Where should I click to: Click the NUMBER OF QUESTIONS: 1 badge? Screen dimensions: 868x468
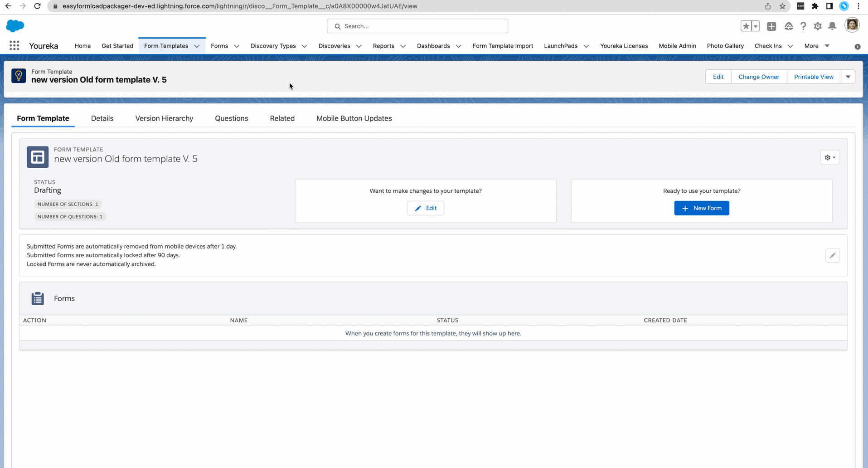(x=70, y=216)
